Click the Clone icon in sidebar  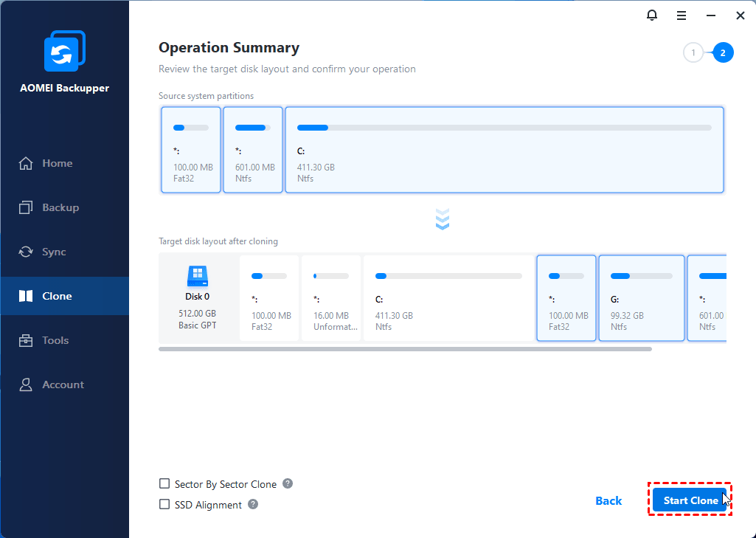point(26,296)
